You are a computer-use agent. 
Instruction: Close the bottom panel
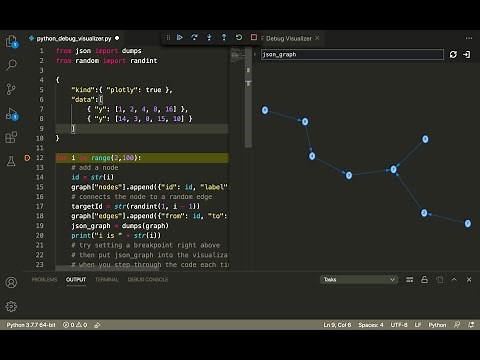(x=469, y=279)
